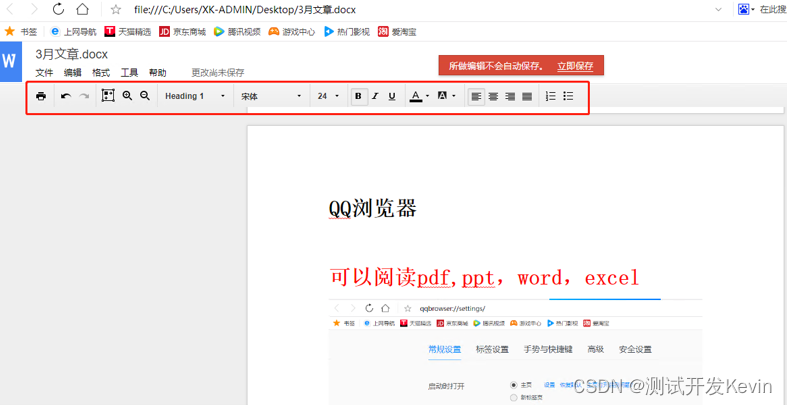Viewport: 787px width, 405px height.
Task: Open the 工具 menu
Action: coord(129,73)
